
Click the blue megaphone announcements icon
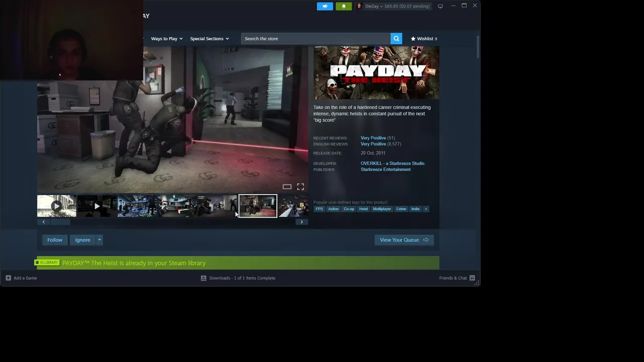pyautogui.click(x=325, y=6)
